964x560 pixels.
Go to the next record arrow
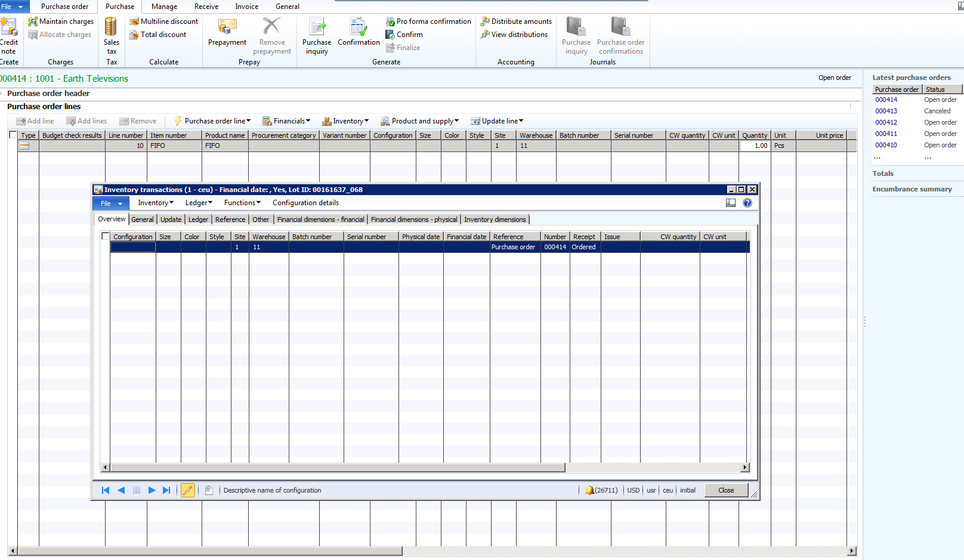[x=152, y=490]
